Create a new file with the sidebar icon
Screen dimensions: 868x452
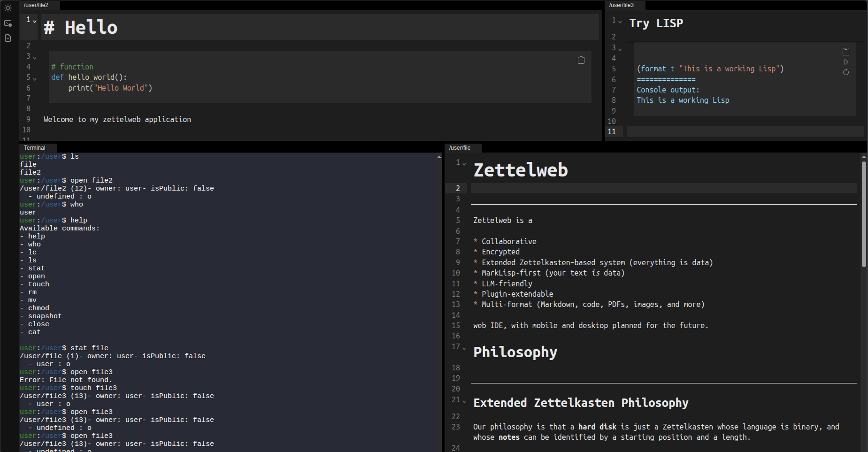point(8,38)
